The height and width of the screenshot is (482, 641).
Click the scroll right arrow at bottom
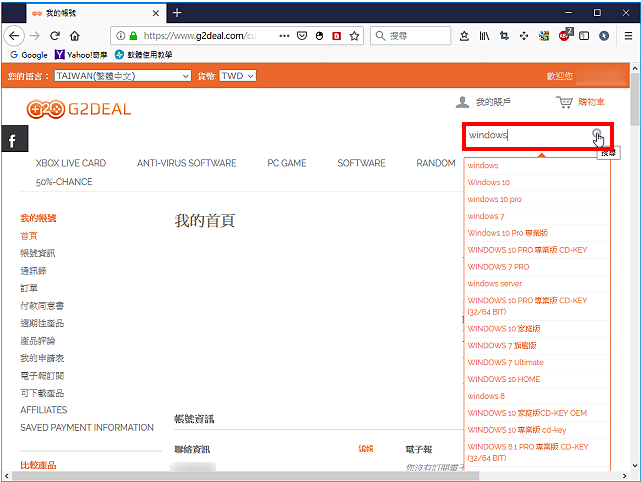tap(624, 476)
